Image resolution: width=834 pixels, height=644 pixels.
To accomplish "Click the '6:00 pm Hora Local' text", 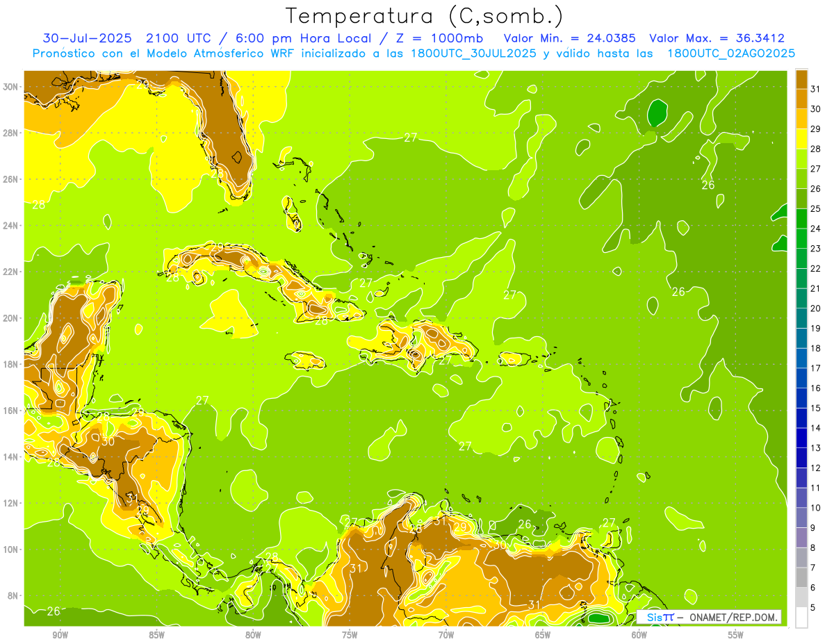I will pyautogui.click(x=302, y=38).
